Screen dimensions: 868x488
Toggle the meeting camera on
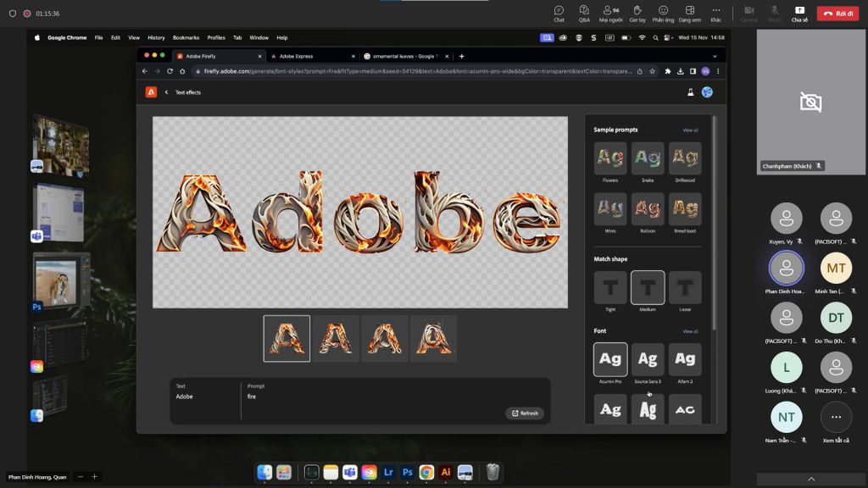[x=749, y=14]
